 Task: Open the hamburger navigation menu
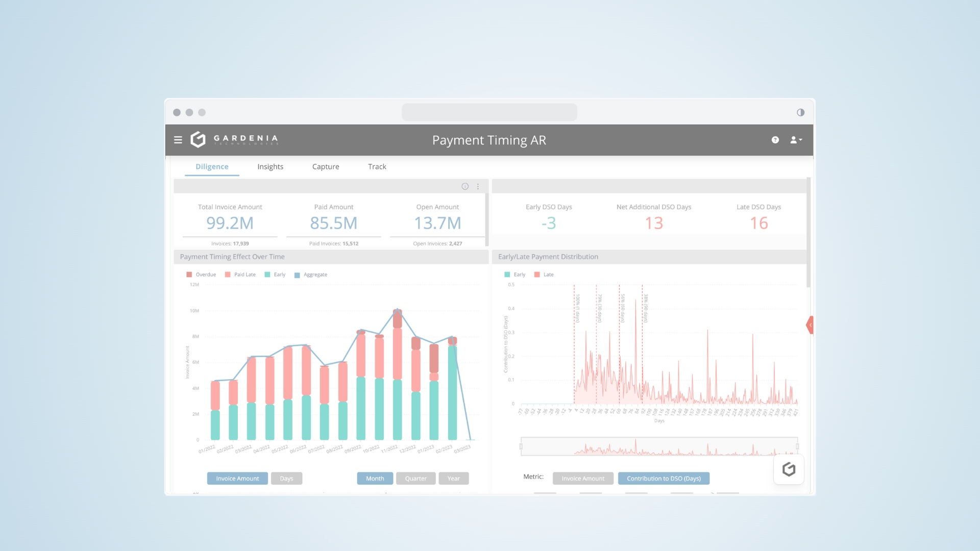coord(178,140)
